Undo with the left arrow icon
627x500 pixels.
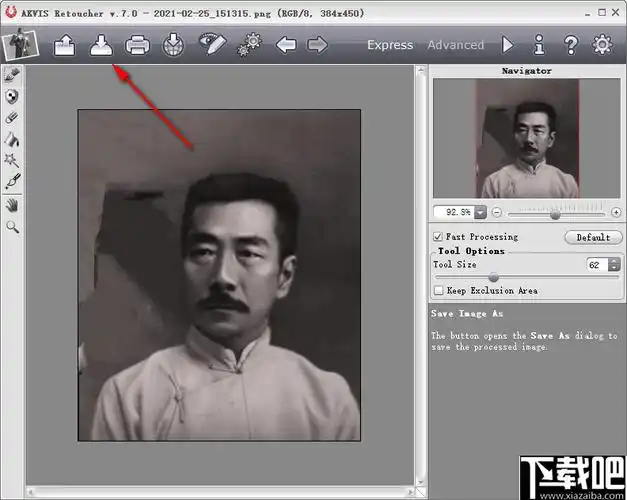point(286,45)
